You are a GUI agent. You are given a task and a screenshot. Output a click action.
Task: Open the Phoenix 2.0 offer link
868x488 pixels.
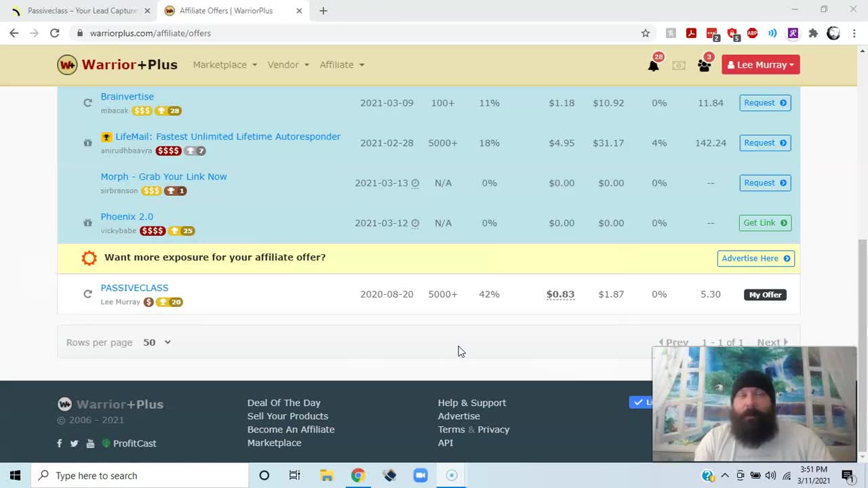click(x=127, y=216)
